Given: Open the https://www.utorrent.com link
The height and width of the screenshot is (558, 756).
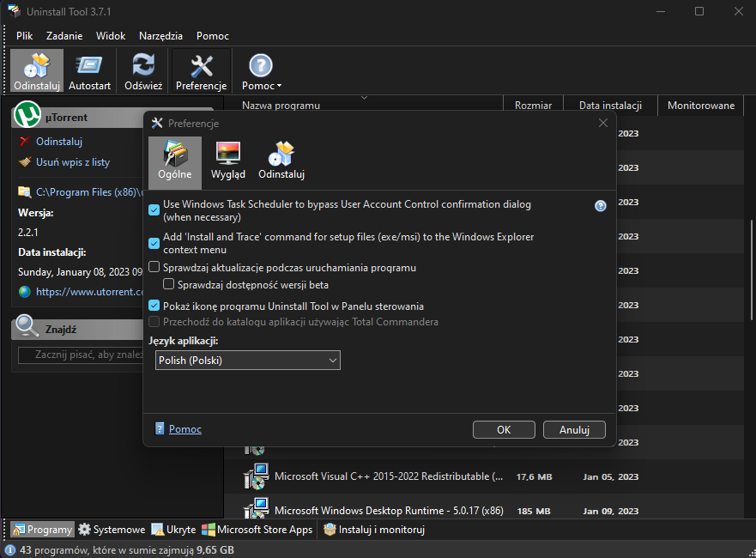Looking at the screenshot, I should tap(90, 292).
